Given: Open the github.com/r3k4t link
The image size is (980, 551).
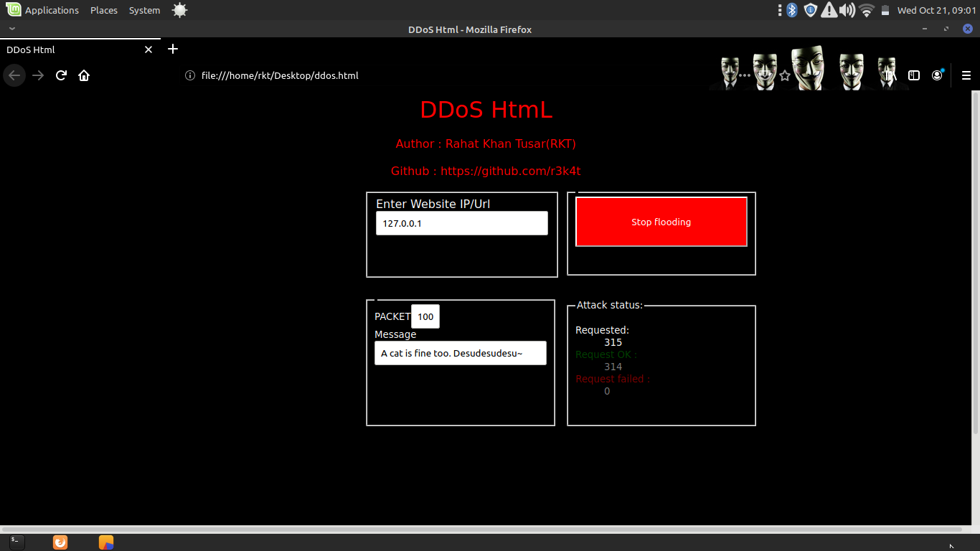Looking at the screenshot, I should 511,171.
